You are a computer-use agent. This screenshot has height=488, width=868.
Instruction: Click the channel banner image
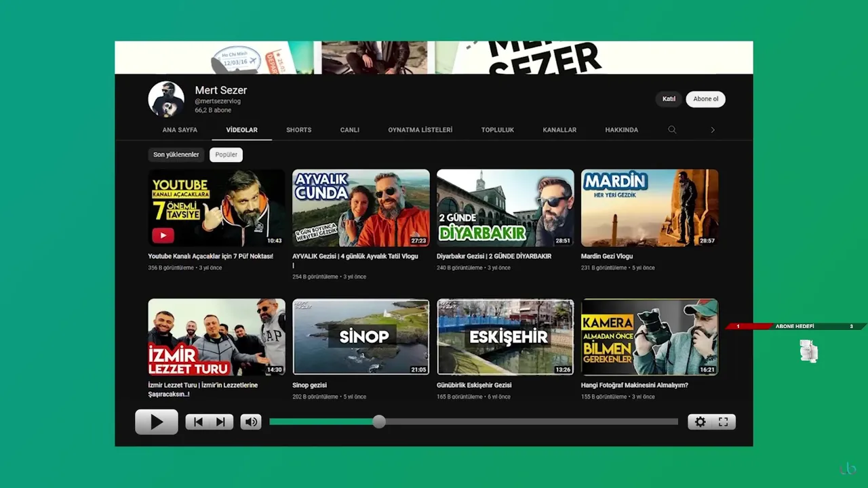tap(434, 58)
